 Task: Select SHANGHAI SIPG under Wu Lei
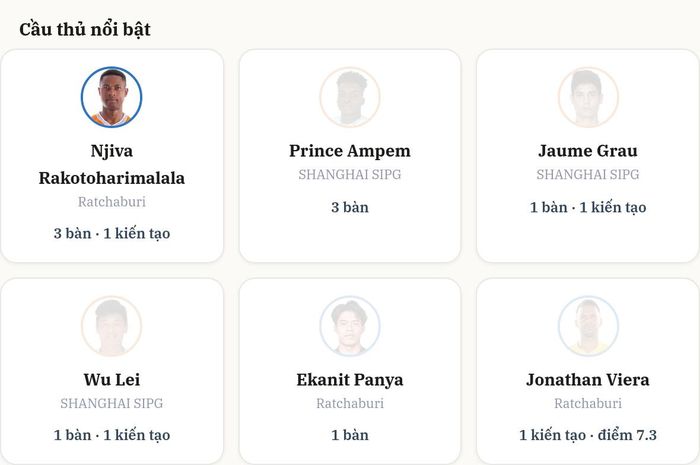click(x=112, y=403)
